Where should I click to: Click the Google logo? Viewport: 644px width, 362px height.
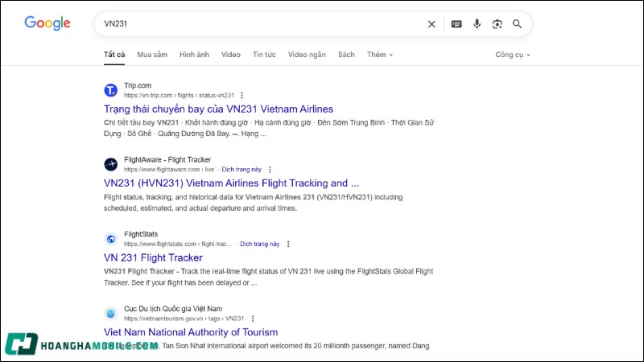pos(47,23)
